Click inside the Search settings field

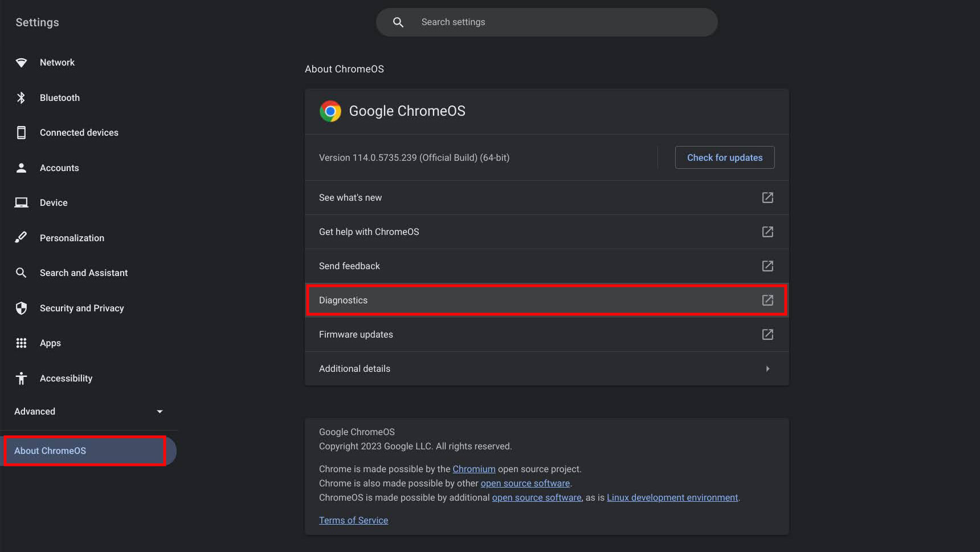547,22
